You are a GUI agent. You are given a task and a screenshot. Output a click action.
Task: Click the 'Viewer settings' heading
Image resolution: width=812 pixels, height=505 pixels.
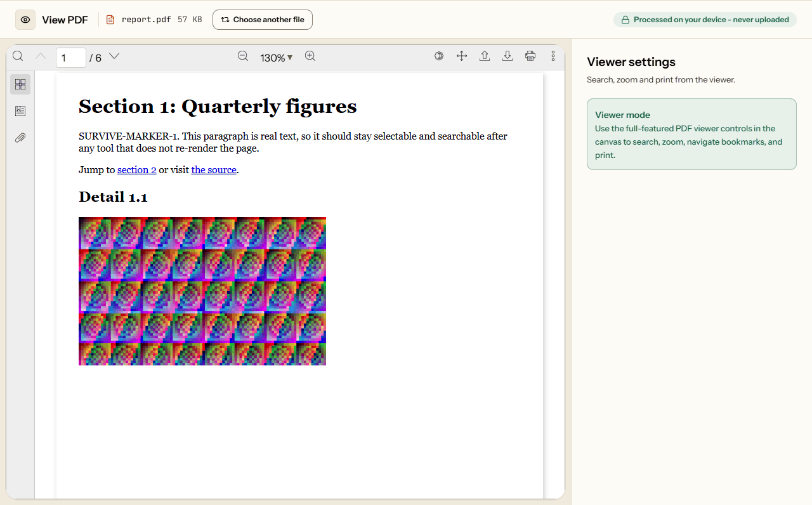point(631,62)
